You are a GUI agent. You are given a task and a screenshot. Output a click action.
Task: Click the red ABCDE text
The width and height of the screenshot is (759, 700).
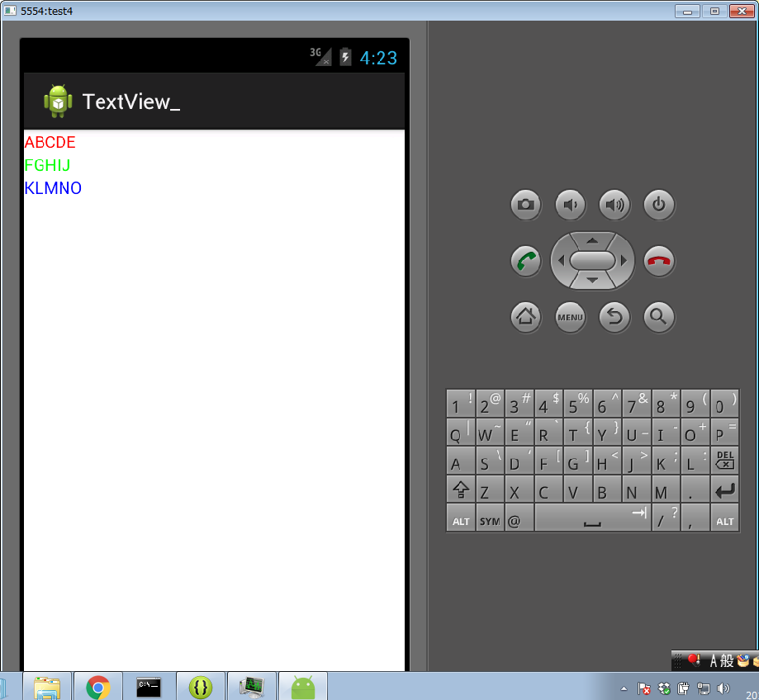tap(50, 142)
